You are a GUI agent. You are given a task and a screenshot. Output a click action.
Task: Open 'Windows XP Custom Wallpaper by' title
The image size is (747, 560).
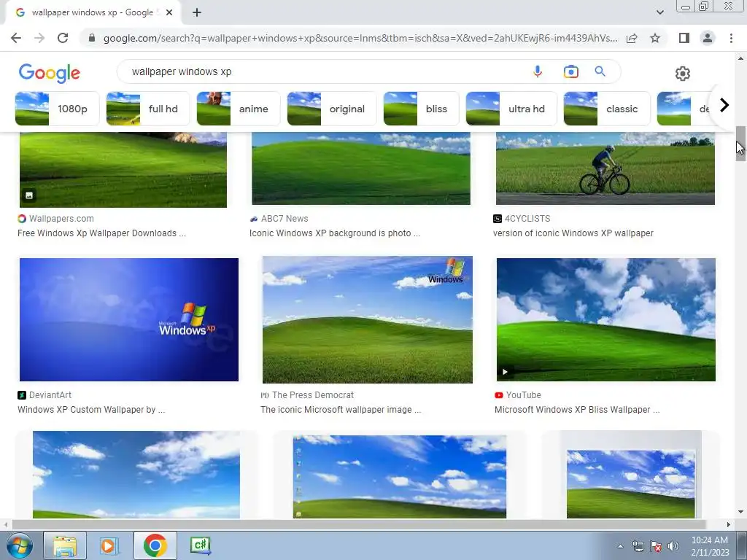click(91, 410)
